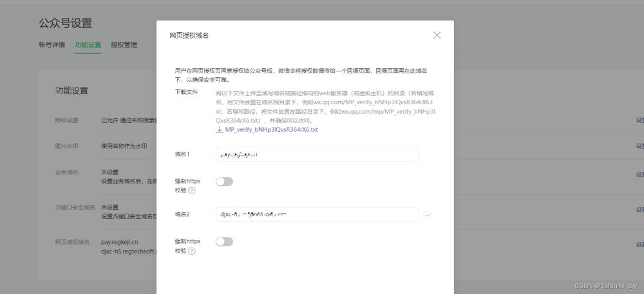Switch to the 帐号详情 tab
The width and height of the screenshot is (644, 294).
point(52,45)
